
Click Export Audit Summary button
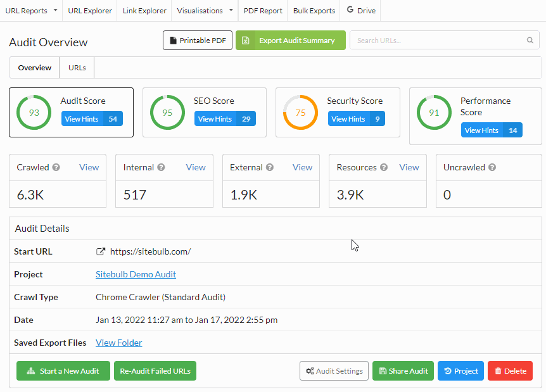point(291,41)
